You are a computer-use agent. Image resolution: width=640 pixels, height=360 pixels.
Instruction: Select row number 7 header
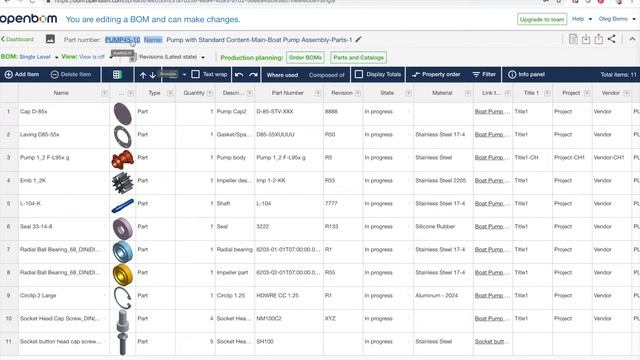point(9,249)
